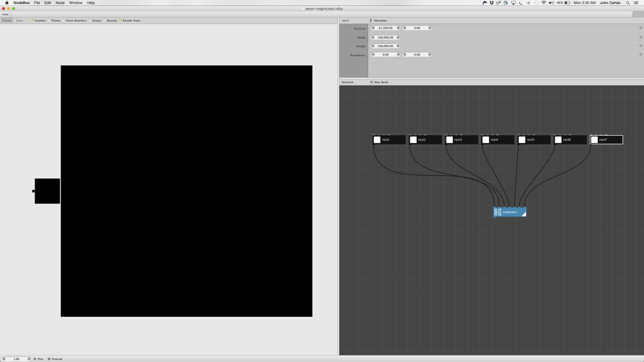The image size is (644, 362).
Task: Select the rect5 node icon
Action: pyautogui.click(x=522, y=140)
